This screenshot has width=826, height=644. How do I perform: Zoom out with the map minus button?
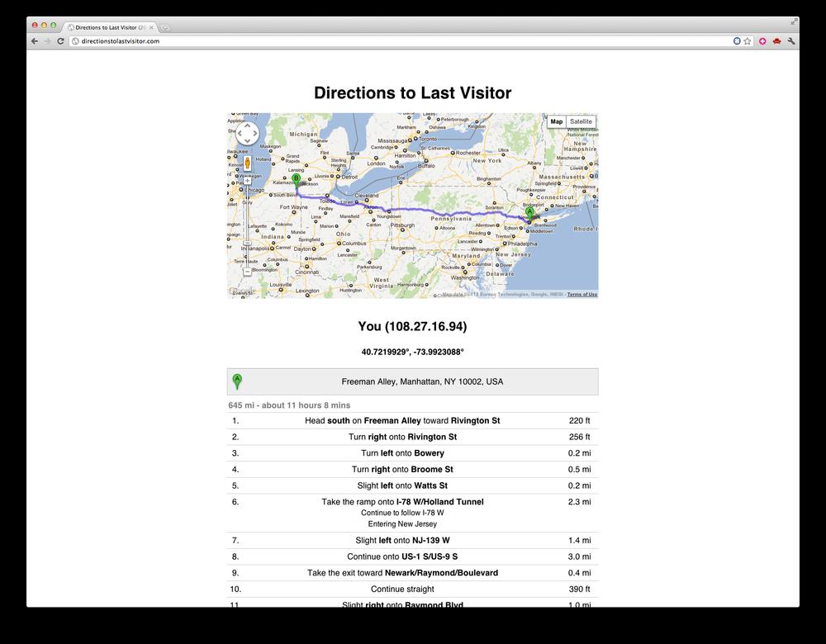[x=247, y=272]
